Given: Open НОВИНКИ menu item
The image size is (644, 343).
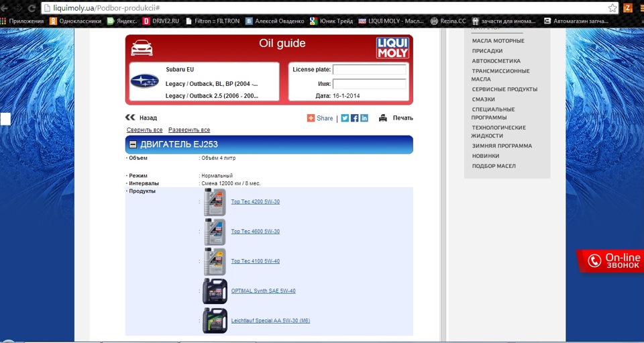Looking at the screenshot, I should coord(486,156).
